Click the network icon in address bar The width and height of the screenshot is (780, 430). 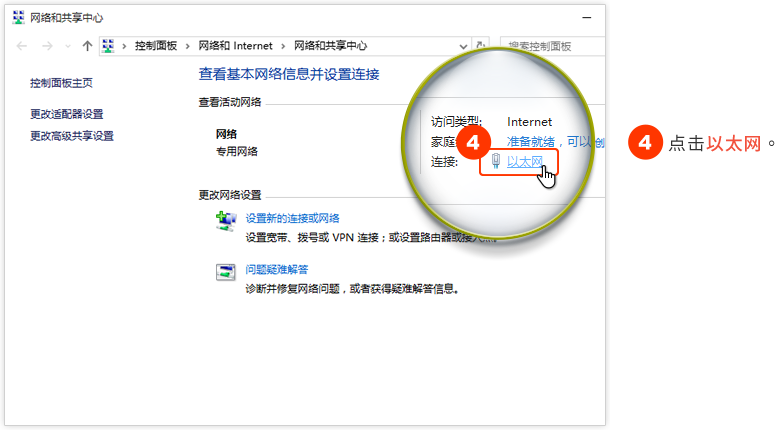pos(109,46)
